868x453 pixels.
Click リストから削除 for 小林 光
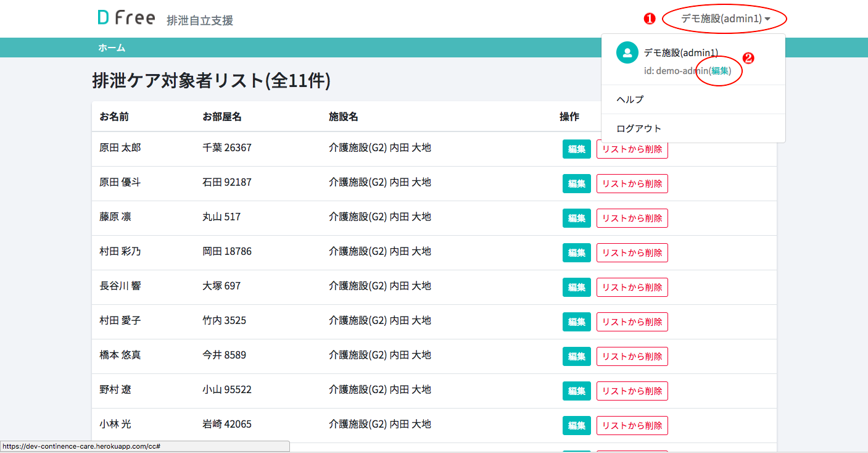click(632, 425)
